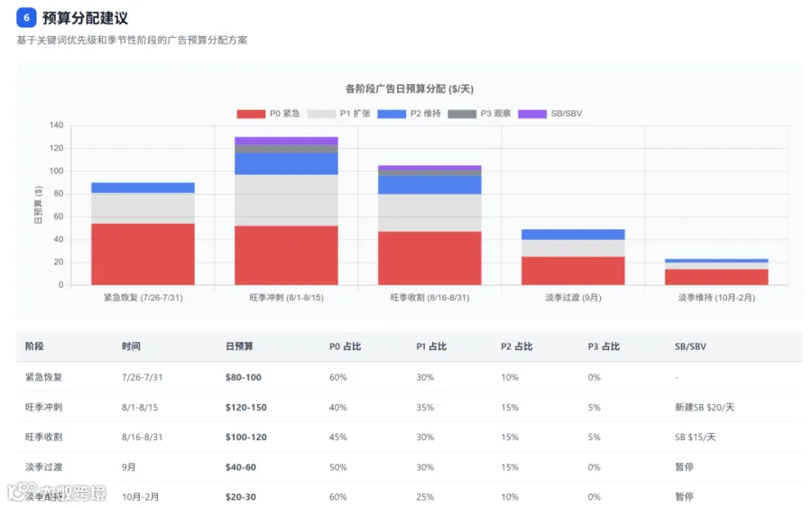
Task: Select the 淡季过渡 row name cell
Action: pyautogui.click(x=43, y=467)
